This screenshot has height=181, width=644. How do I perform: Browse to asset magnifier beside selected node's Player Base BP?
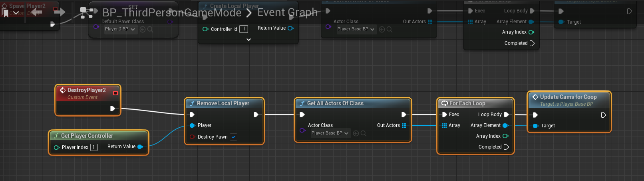point(364,133)
